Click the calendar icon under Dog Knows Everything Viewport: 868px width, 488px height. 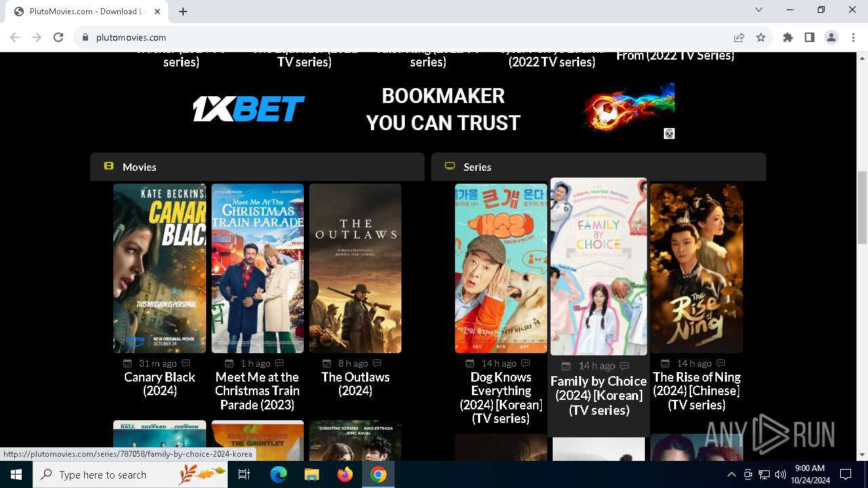470,363
